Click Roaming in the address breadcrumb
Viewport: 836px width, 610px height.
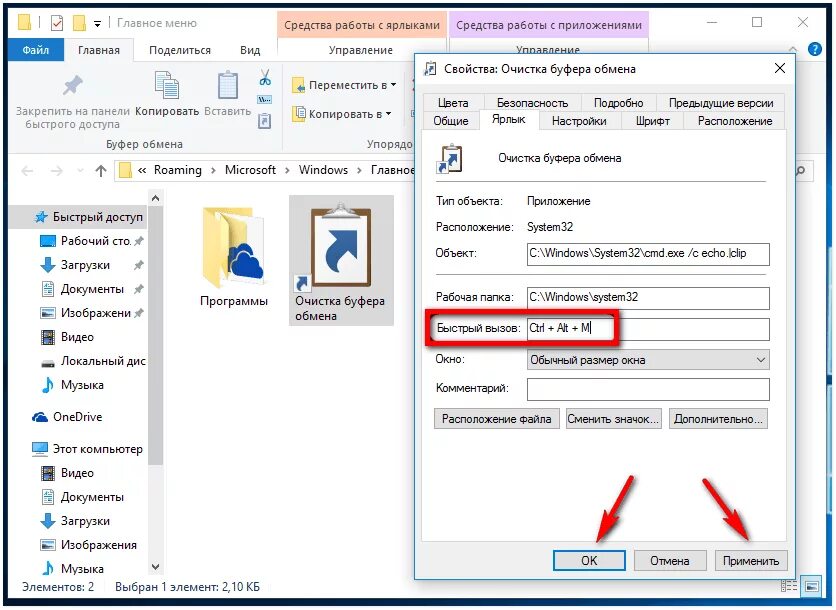coord(178,170)
